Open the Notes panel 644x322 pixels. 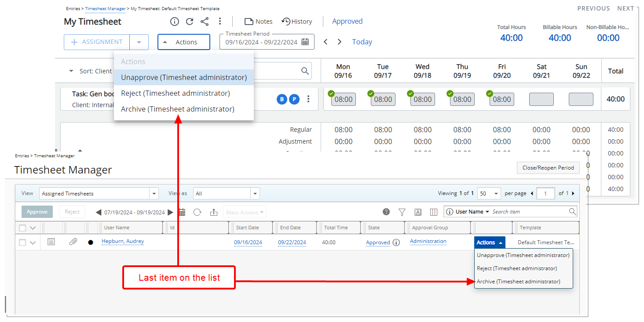[x=258, y=22]
